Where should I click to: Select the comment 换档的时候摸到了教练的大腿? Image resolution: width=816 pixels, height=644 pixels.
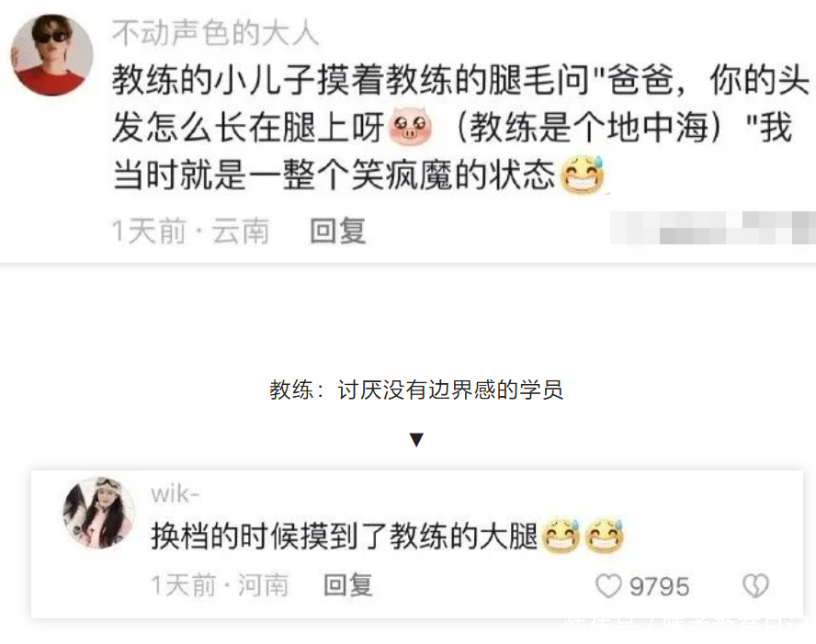coord(344,536)
